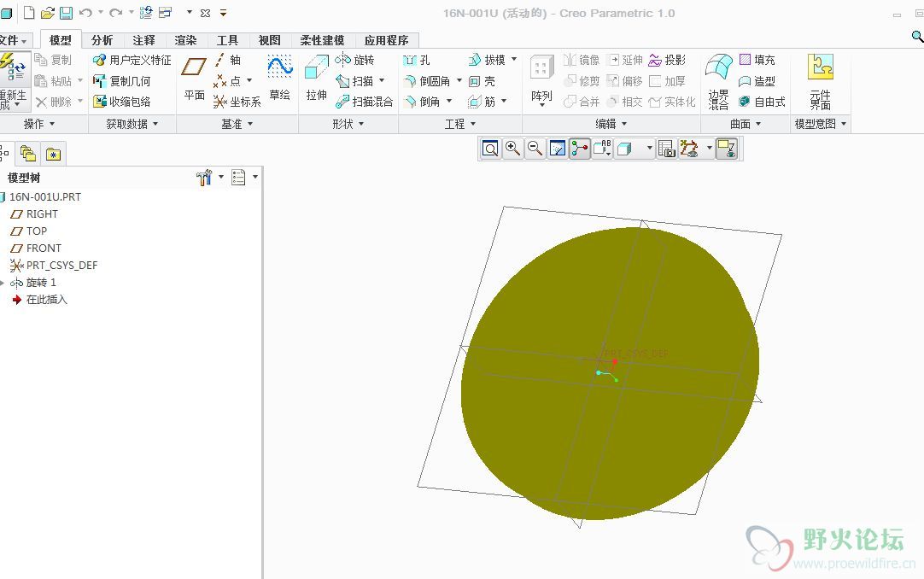Image resolution: width=924 pixels, height=579 pixels.
Task: Switch to the 应用程序 tab
Action: pos(387,40)
